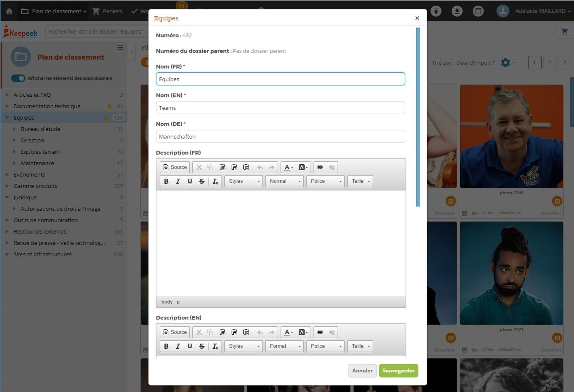Open photo-7771 thumbnail
Viewport: 574px width, 392px height.
point(511,273)
